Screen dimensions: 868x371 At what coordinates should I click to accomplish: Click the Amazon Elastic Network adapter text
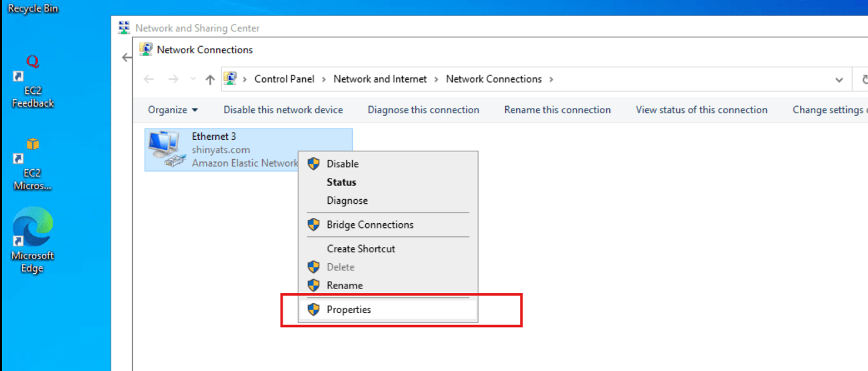tap(245, 163)
